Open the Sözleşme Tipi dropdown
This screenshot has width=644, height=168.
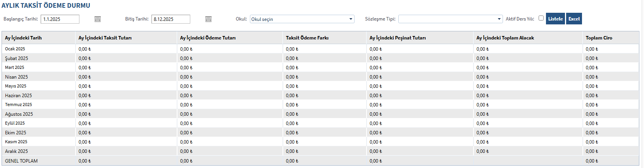point(450,19)
